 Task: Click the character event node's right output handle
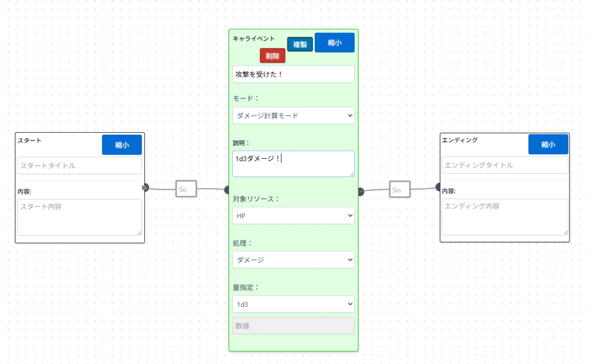coord(361,191)
